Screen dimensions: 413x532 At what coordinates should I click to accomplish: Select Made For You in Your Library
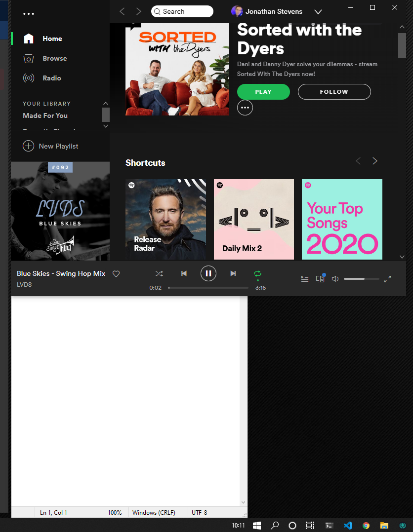(45, 115)
